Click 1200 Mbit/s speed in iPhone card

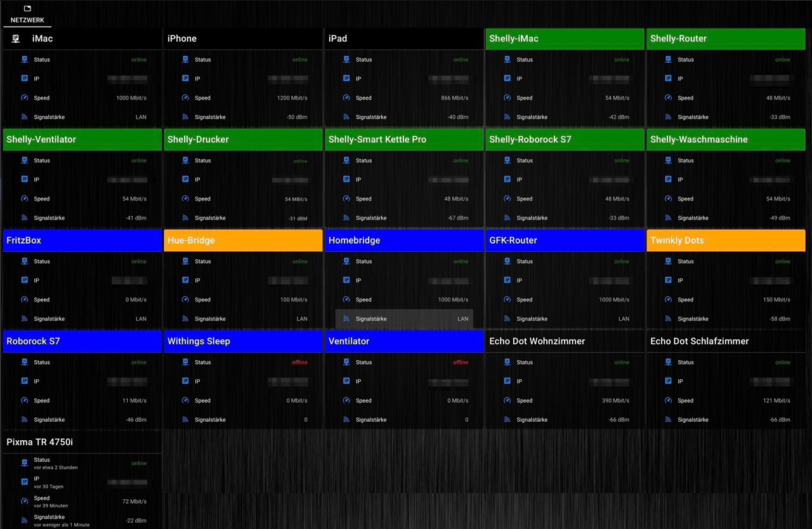pos(292,98)
